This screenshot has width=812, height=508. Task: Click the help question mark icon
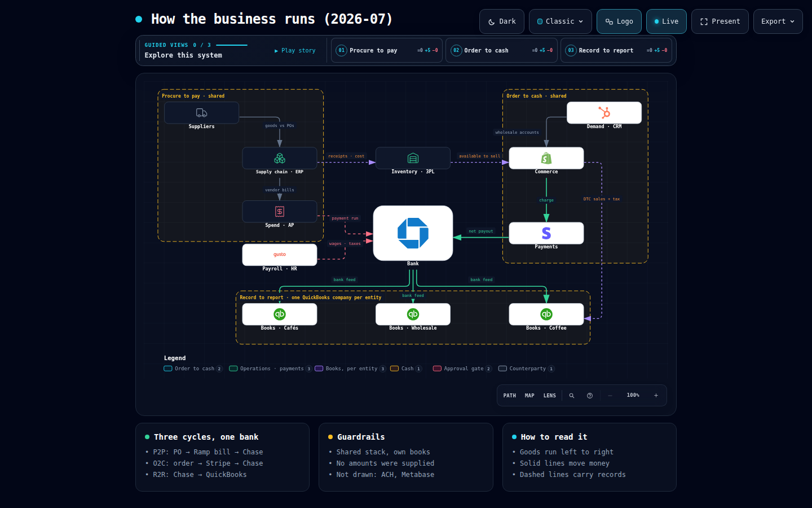tap(590, 396)
